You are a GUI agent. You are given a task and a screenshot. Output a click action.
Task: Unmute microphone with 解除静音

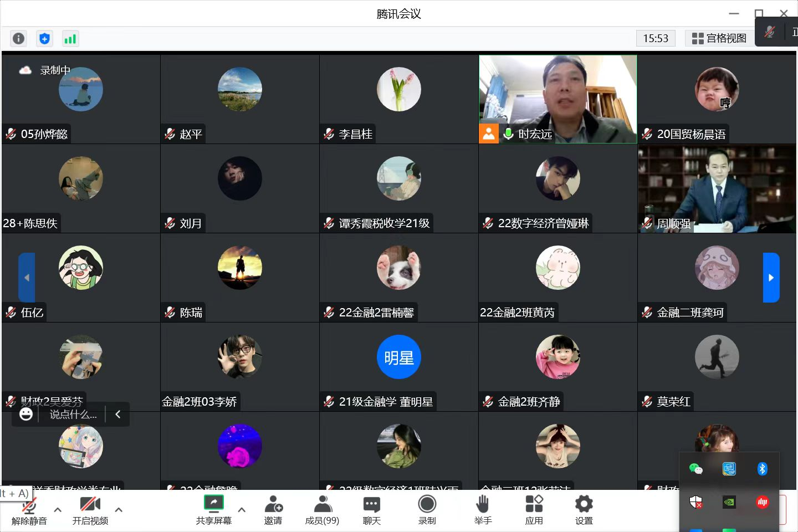coord(29,510)
